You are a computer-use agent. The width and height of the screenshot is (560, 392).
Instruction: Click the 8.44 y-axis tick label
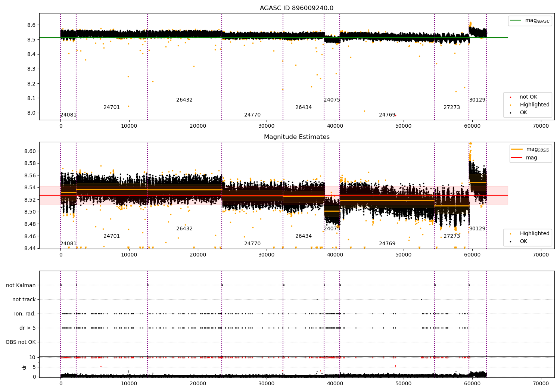30,249
